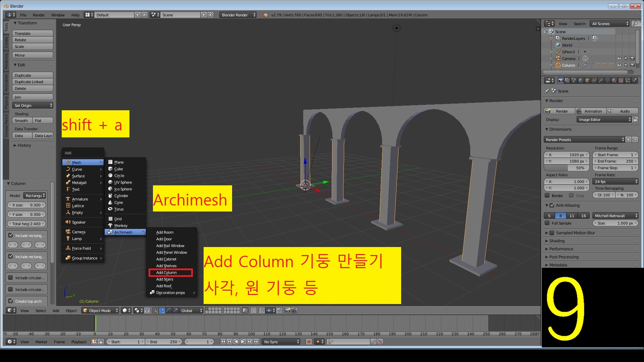Toggle the 3D manipulator widget icon
The height and width of the screenshot is (362, 644).
tap(155, 311)
